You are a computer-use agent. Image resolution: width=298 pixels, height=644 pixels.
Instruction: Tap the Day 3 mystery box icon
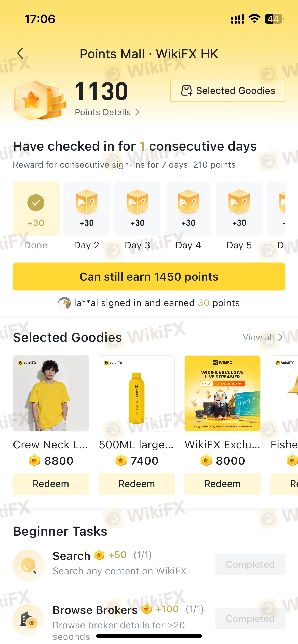coord(138,201)
